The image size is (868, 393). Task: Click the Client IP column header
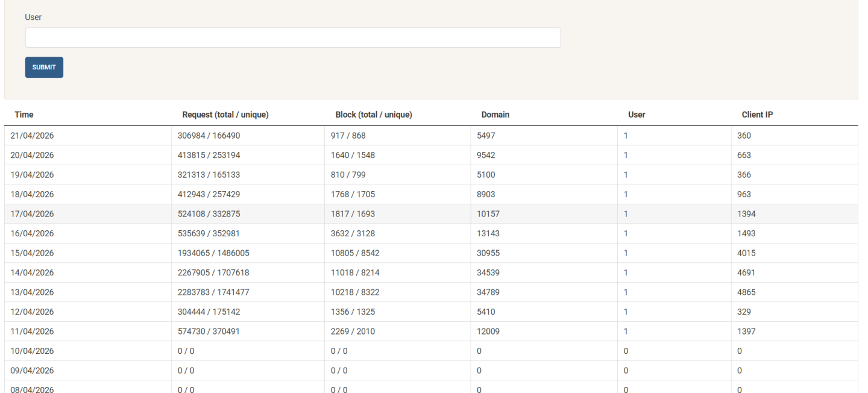(757, 115)
